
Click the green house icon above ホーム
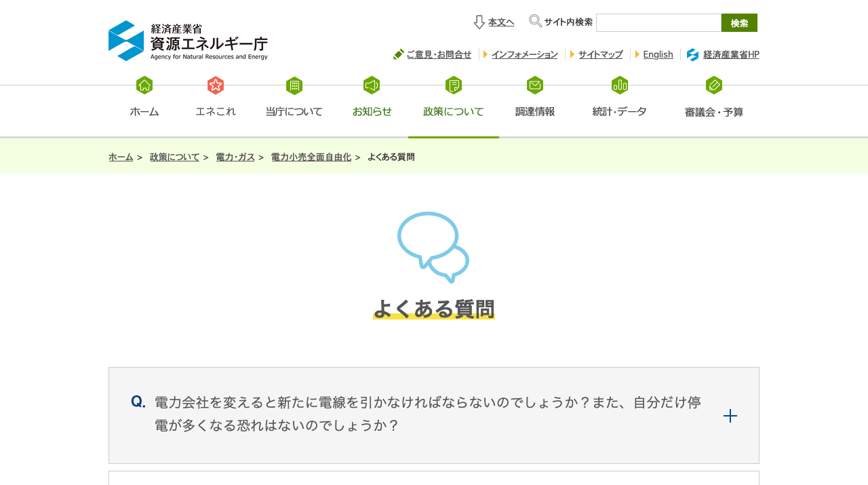point(144,85)
